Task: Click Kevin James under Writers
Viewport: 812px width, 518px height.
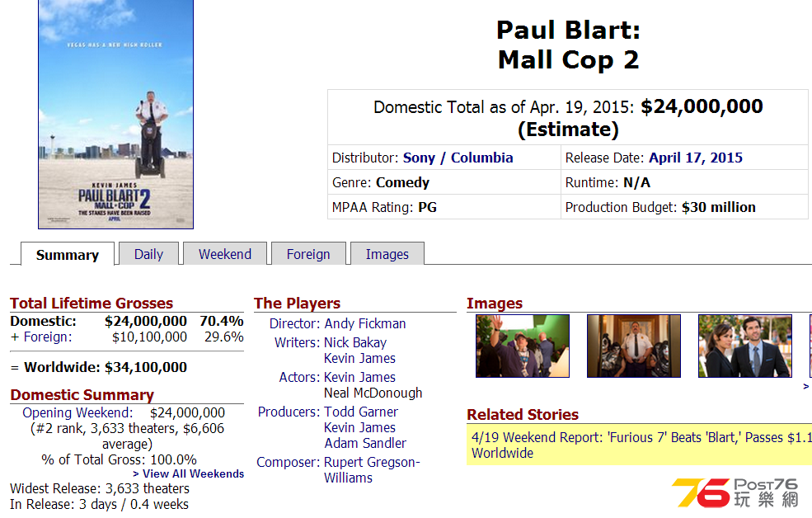Action: pos(359,358)
